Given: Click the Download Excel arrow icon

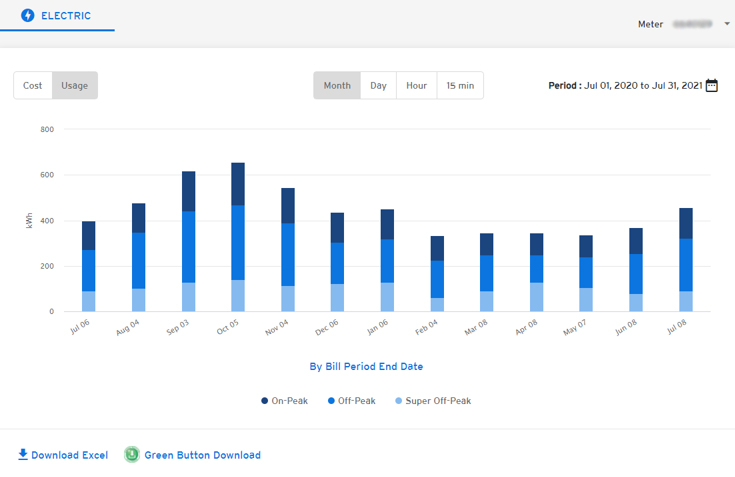Looking at the screenshot, I should 23,455.
